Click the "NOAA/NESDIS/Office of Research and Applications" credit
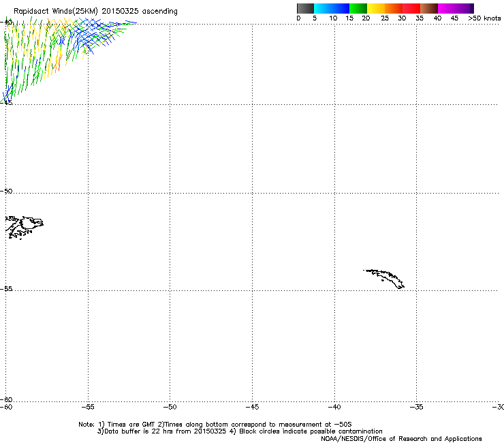Image resolution: width=504 pixels, height=443 pixels. (401, 439)
